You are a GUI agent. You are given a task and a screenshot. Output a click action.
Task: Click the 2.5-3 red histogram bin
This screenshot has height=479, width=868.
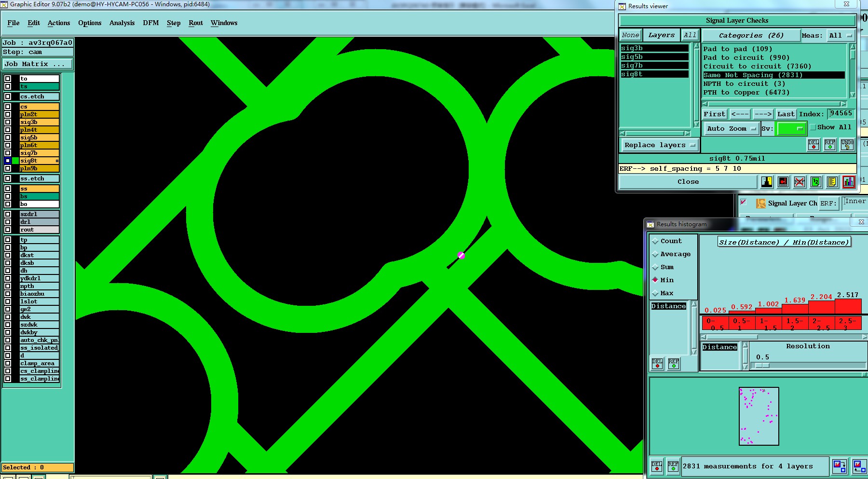point(848,324)
